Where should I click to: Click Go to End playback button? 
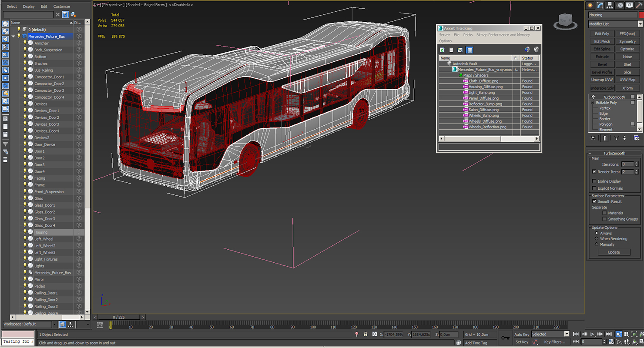tap(609, 335)
